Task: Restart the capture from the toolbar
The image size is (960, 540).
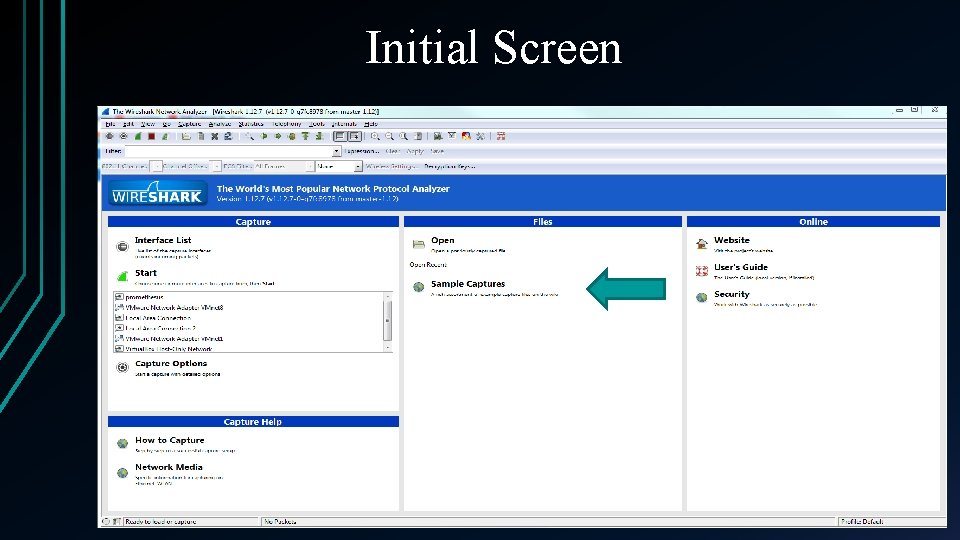Action: pos(165,137)
